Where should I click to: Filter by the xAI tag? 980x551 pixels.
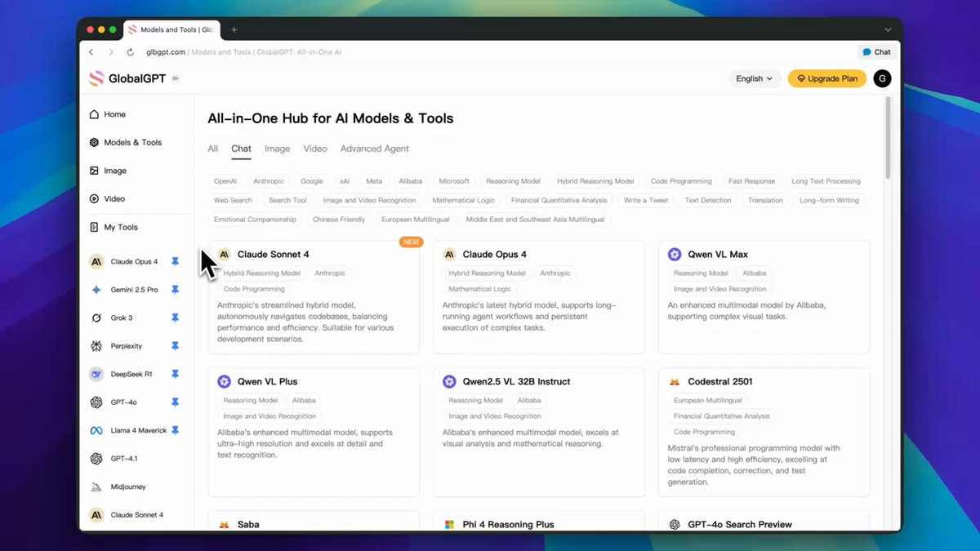click(345, 181)
